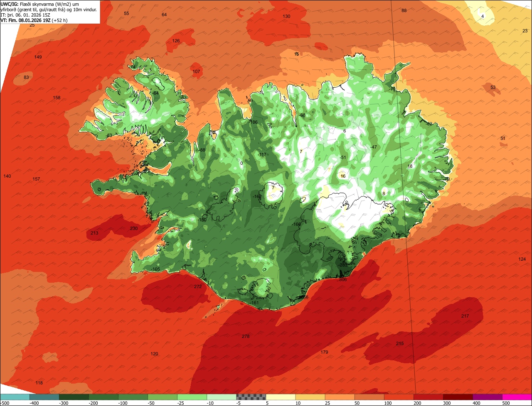Click the map value 126

(176, 41)
